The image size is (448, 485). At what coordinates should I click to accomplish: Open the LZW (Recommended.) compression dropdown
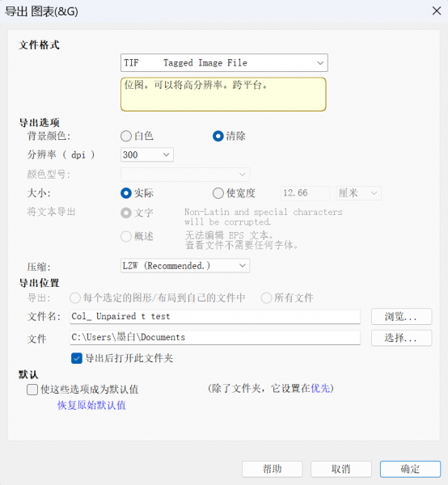pyautogui.click(x=185, y=266)
